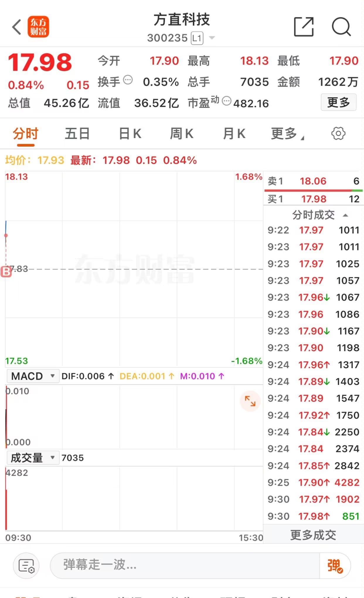This screenshot has width=364, height=598.
Task: Open the 成交量 indicator dropdown
Action: click(33, 458)
